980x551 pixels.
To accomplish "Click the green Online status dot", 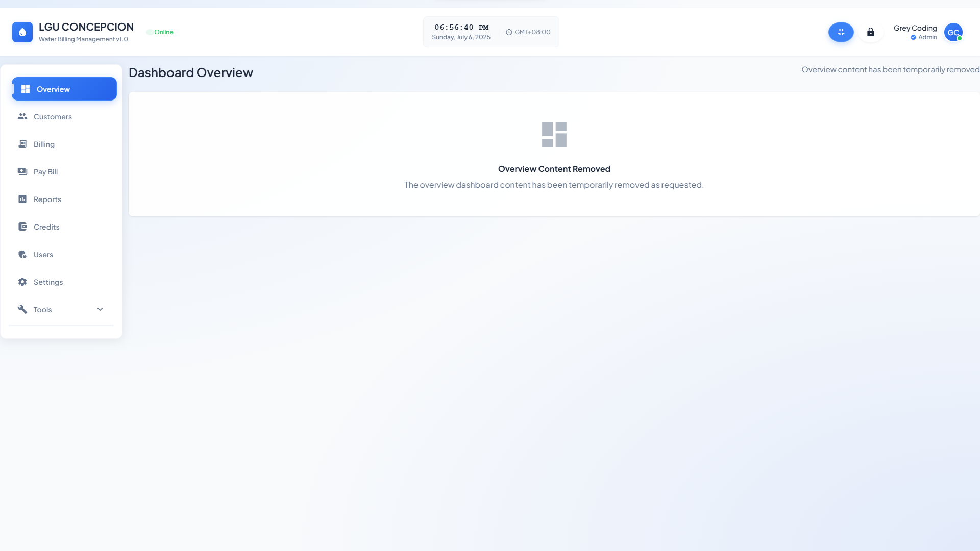I will click(150, 32).
